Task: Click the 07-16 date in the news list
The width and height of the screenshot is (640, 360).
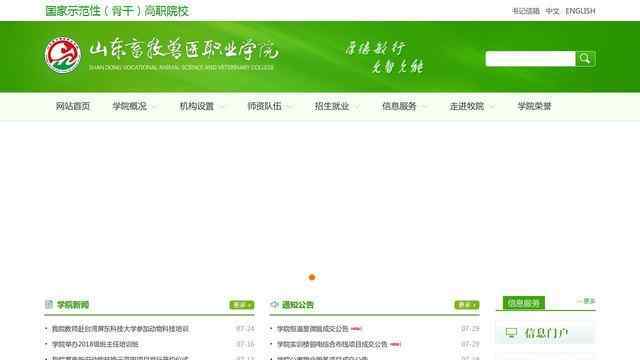Action: 245,344
